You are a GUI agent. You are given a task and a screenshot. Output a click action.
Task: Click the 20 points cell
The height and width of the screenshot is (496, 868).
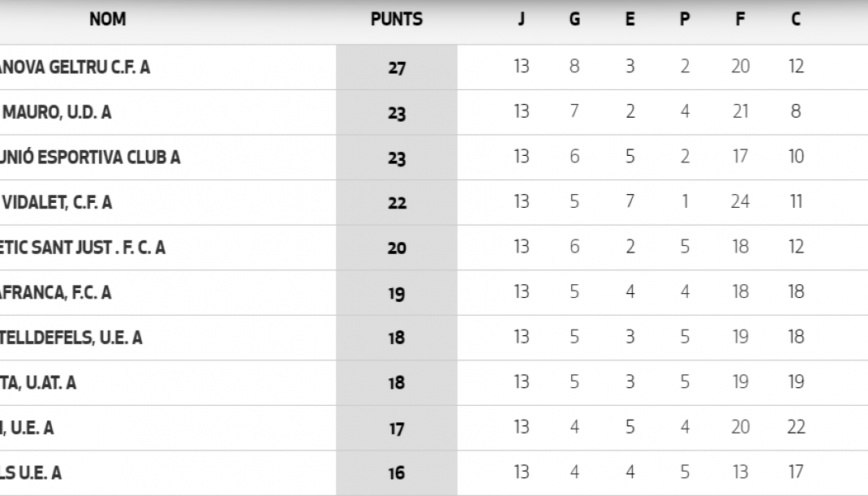coord(396,248)
